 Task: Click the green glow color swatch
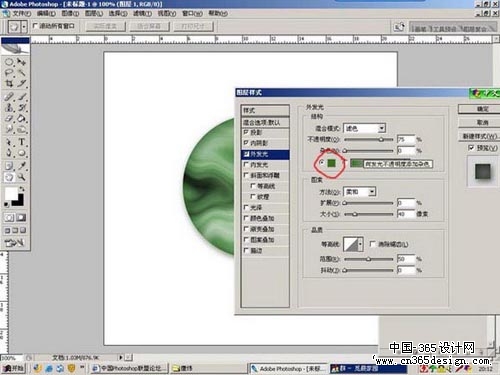pyautogui.click(x=331, y=163)
